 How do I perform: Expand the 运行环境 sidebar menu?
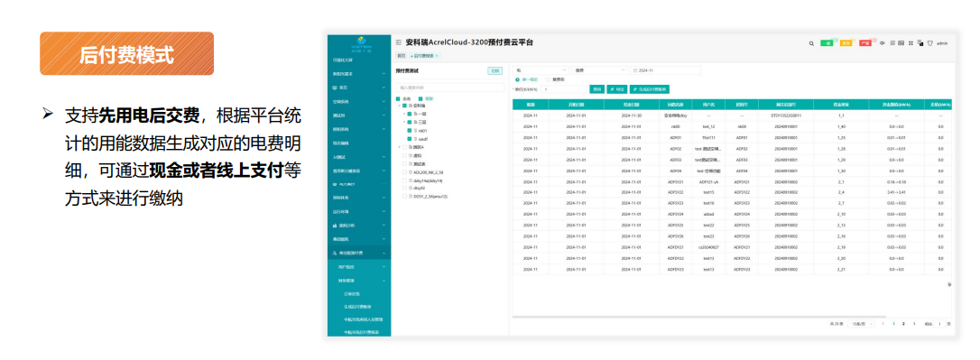point(359,211)
